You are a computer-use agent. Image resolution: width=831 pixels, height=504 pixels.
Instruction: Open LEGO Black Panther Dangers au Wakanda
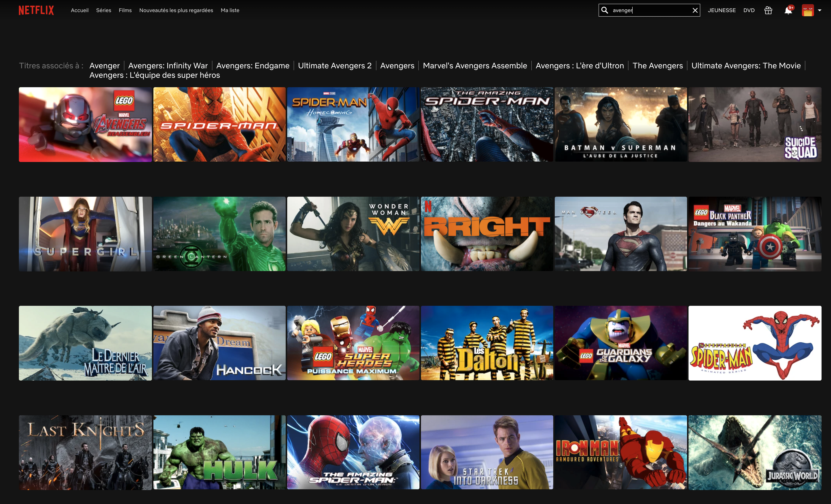point(755,234)
